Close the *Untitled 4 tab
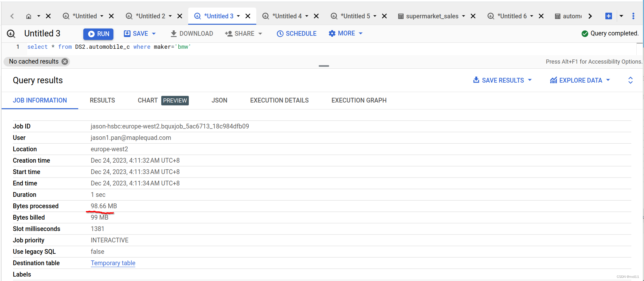644x281 pixels. click(x=316, y=16)
